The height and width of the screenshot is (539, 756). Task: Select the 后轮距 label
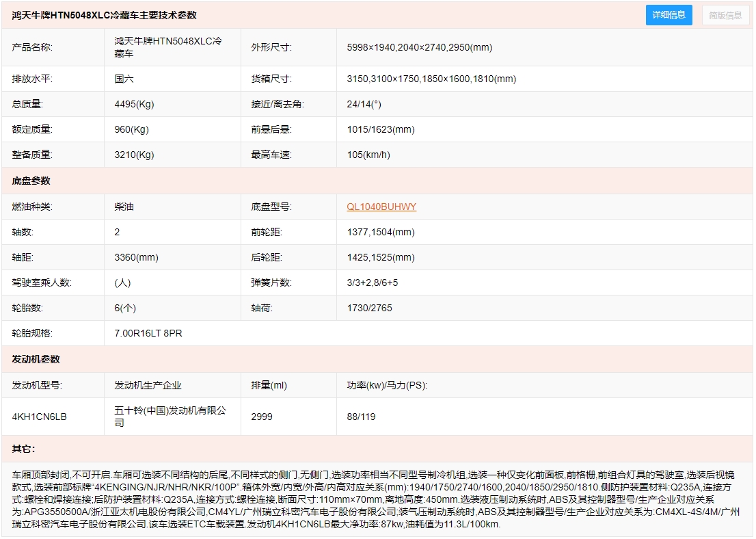(266, 257)
